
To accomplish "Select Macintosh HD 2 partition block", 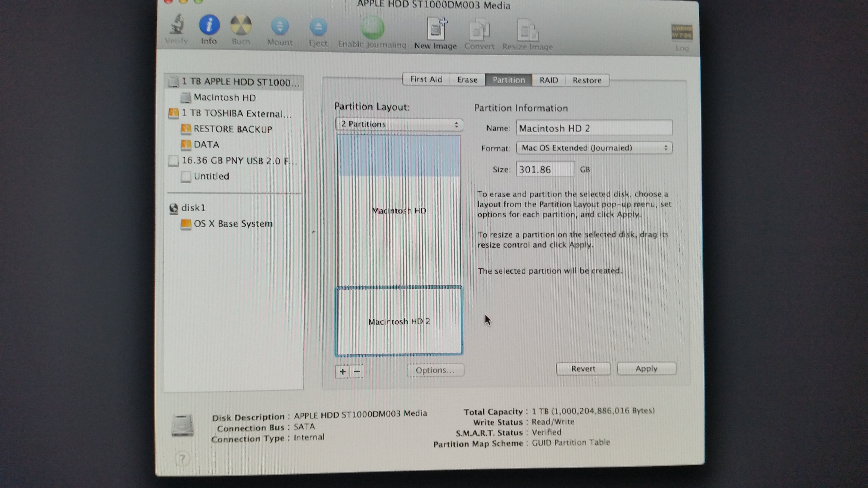I will tap(399, 321).
